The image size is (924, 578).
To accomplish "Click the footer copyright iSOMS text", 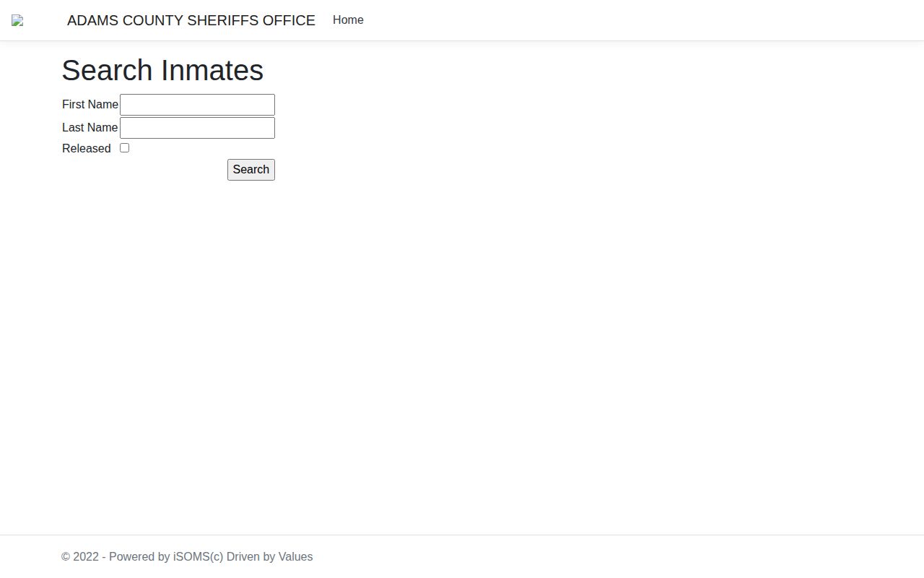I will 187,557.
